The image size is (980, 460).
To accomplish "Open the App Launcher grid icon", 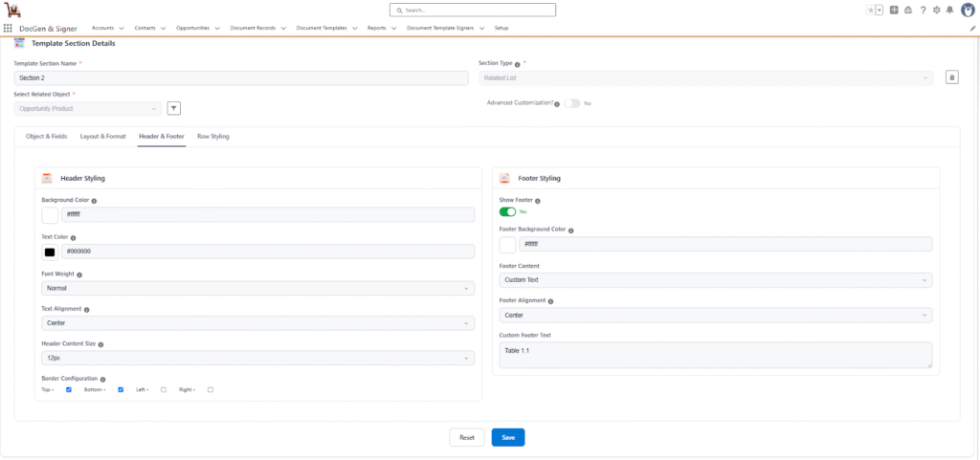I will 9,29.
